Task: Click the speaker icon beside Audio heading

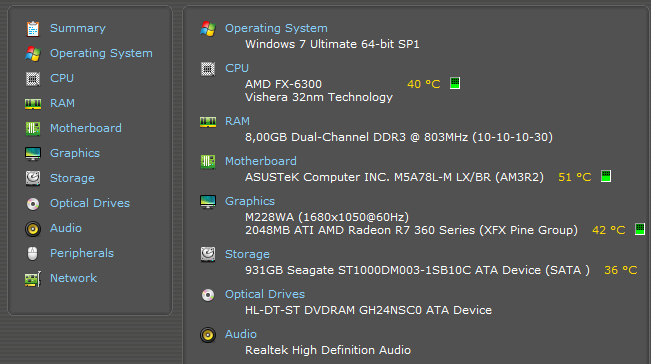Action: pos(208,335)
